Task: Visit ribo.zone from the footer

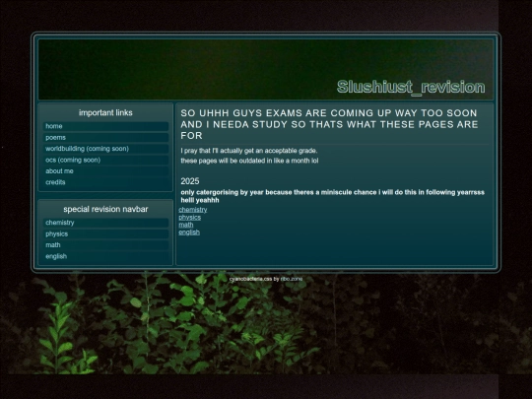Action: 291,279
